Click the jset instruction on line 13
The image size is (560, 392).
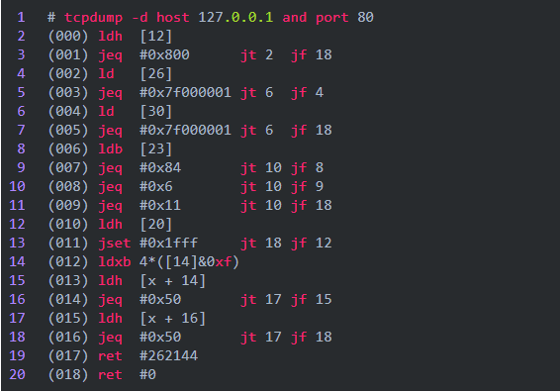coord(115,244)
